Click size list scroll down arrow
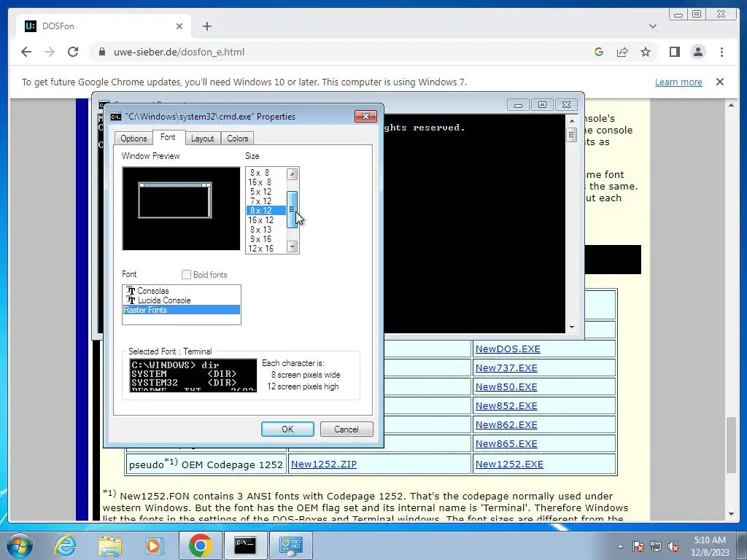 pos(293,246)
